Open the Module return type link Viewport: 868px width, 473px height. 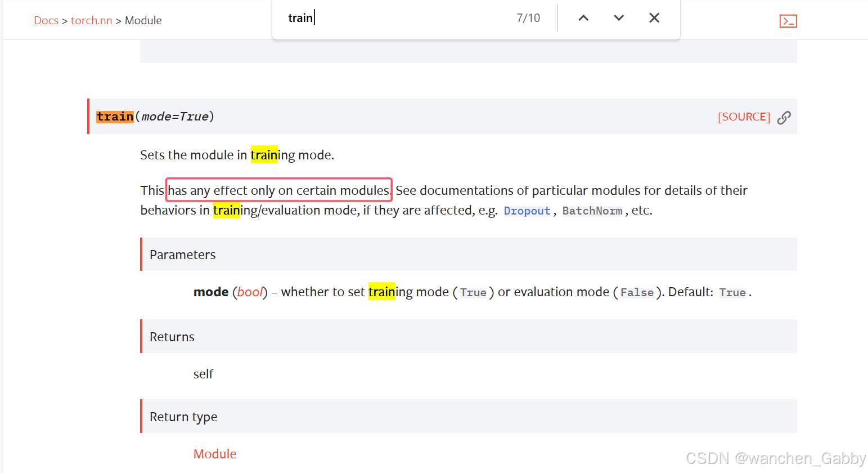[215, 454]
